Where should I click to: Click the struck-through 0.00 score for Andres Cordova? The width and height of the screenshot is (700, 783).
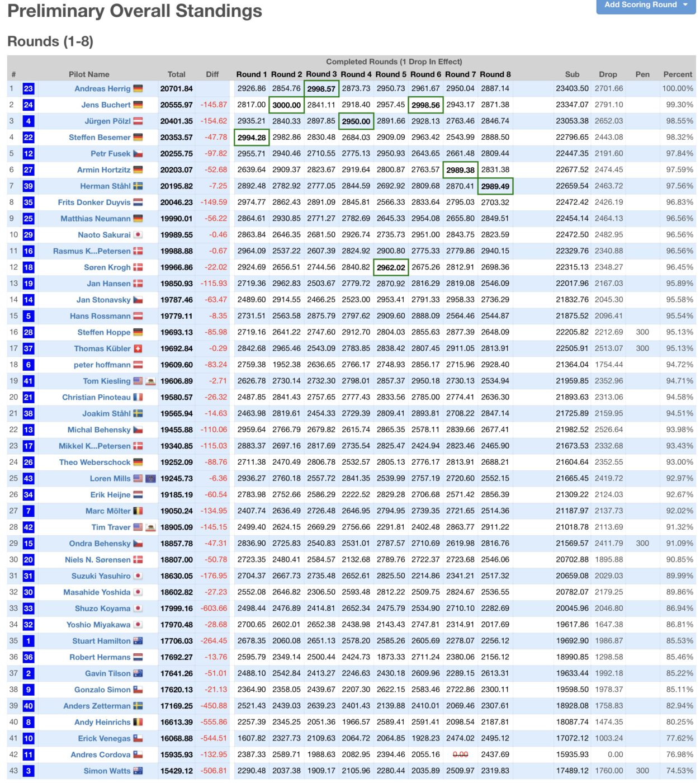click(x=460, y=755)
